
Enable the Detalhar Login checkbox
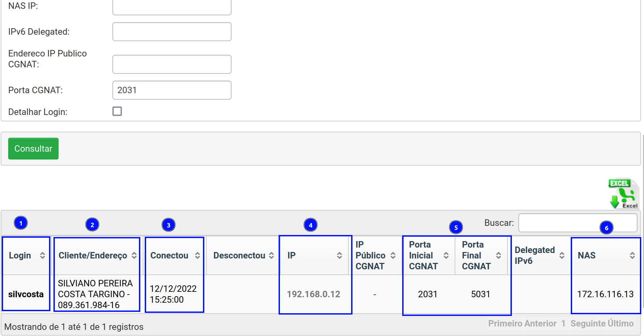pos(117,111)
